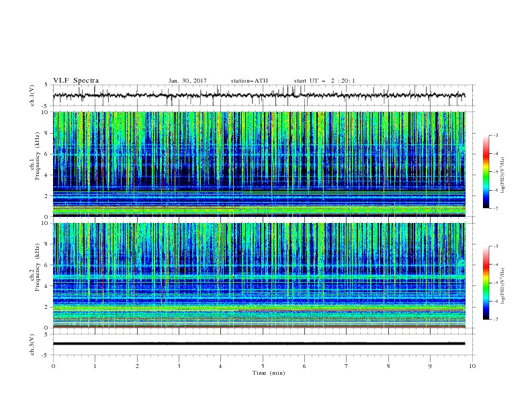The image size is (532, 411).
Task: Click the 7 minute tick on time axis
Action: pyautogui.click(x=347, y=366)
